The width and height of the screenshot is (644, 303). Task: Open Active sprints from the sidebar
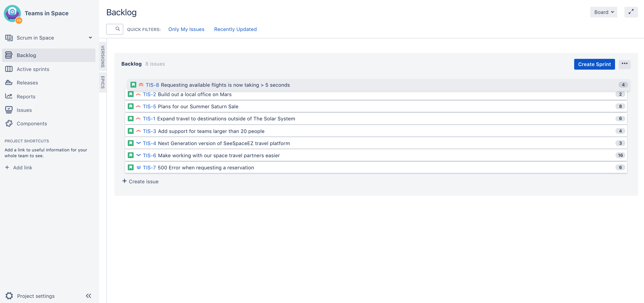coord(33,69)
